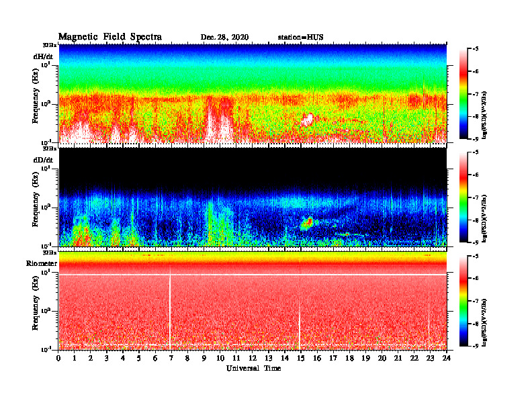Click the "-8" tick on the Riometer color scale
Screen dimensions: 532x411
(x=475, y=324)
